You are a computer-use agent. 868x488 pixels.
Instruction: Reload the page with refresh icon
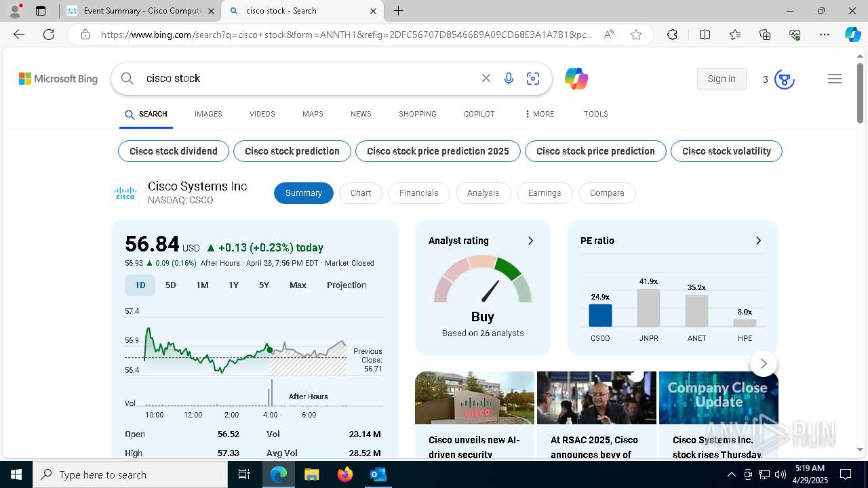(x=49, y=35)
